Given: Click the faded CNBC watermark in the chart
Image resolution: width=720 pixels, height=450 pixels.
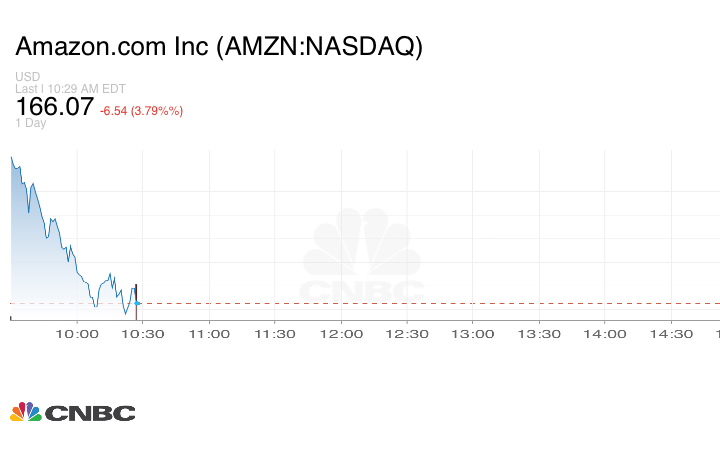Looking at the screenshot, I should point(362,256).
